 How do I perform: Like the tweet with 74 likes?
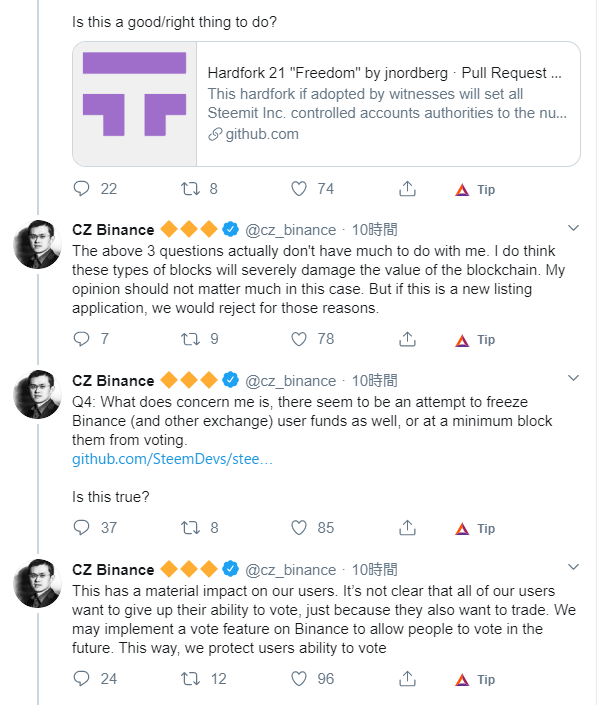[298, 189]
